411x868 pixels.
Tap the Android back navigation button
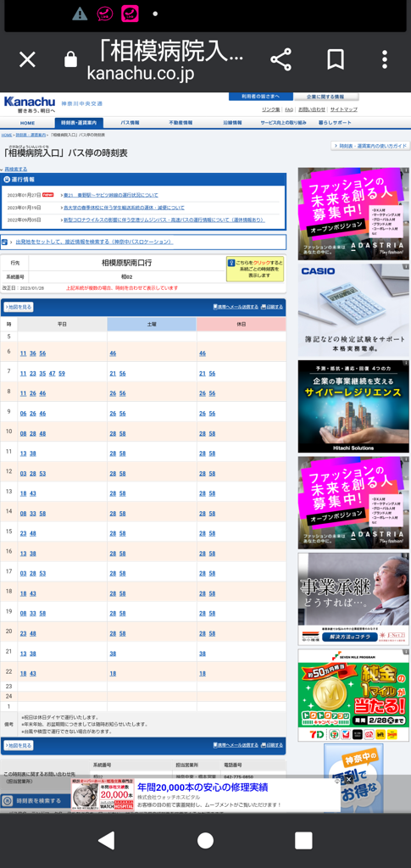(x=106, y=840)
